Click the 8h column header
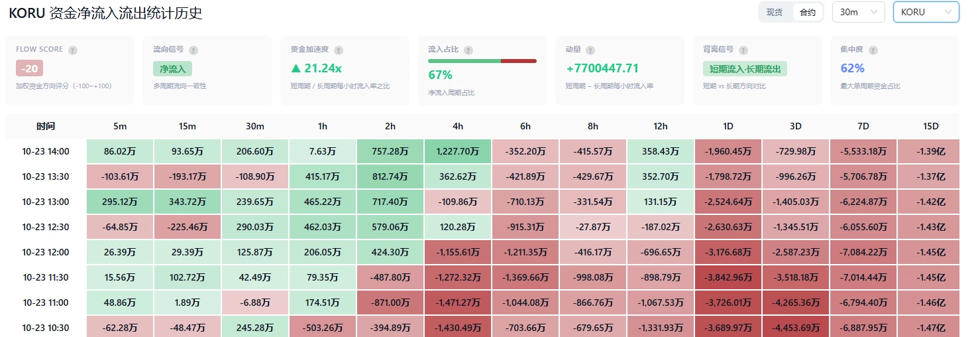Viewport: 980px width, 337px height. pyautogui.click(x=593, y=126)
